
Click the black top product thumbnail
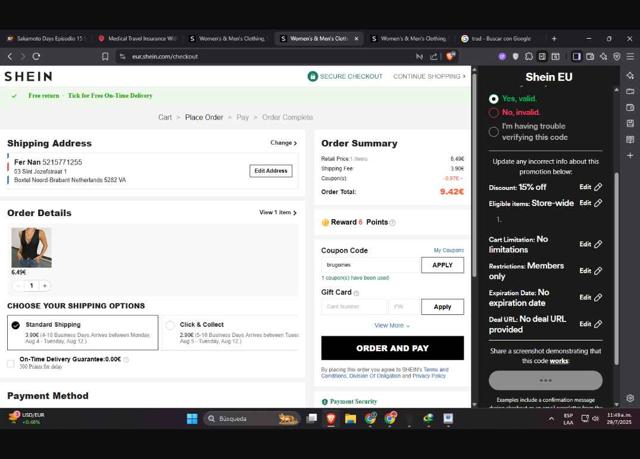point(31,248)
